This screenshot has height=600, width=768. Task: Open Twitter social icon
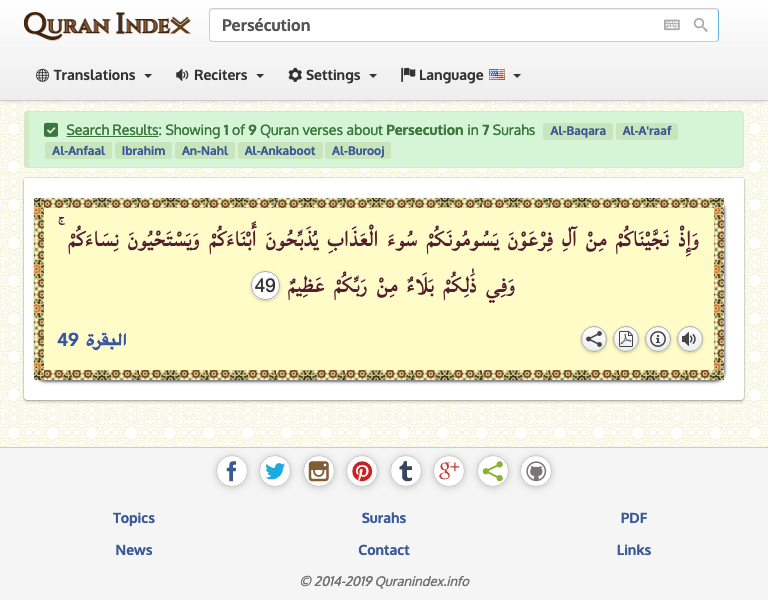click(x=275, y=471)
